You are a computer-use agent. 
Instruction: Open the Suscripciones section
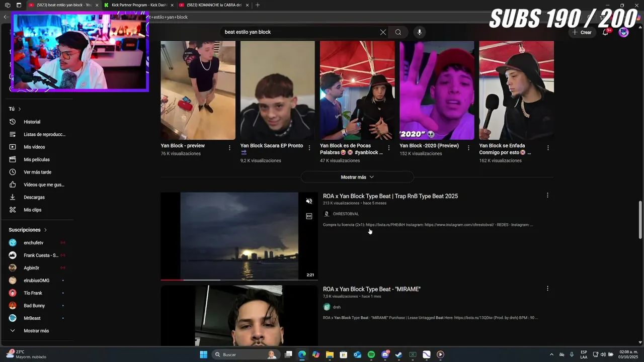28,230
